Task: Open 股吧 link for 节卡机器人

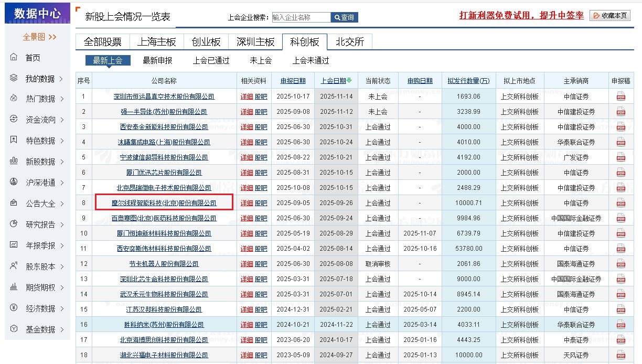Action: click(x=261, y=264)
